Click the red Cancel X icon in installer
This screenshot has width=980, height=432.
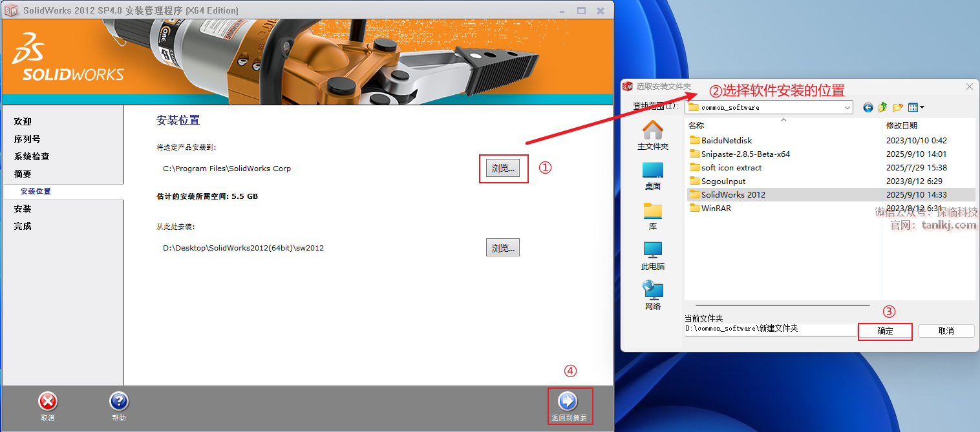pos(47,402)
